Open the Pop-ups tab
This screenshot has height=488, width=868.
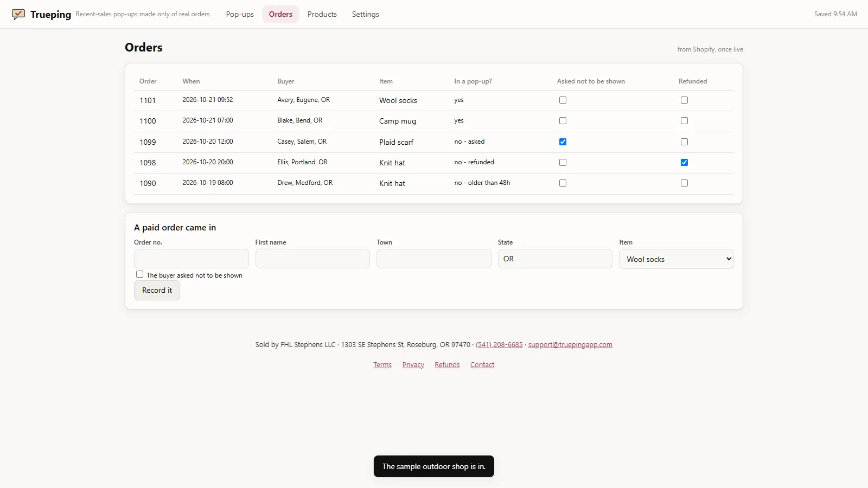pyautogui.click(x=240, y=14)
